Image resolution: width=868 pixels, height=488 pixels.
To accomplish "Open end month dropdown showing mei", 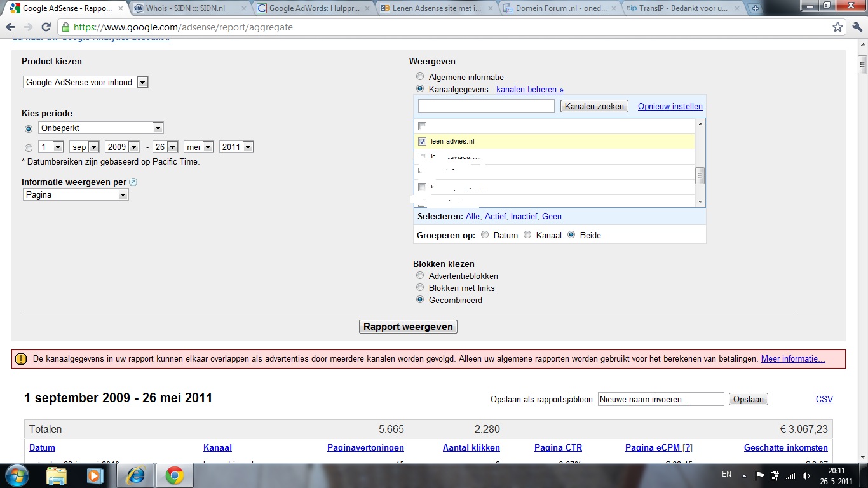I will (x=199, y=147).
